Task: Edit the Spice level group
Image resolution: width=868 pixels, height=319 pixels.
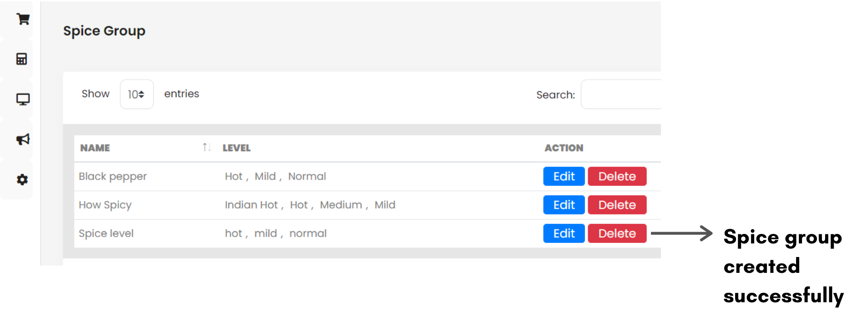Action: pos(564,233)
